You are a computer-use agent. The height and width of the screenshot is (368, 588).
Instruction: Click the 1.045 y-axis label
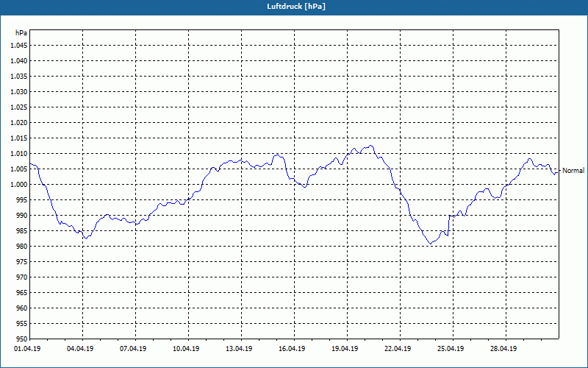(x=20, y=46)
